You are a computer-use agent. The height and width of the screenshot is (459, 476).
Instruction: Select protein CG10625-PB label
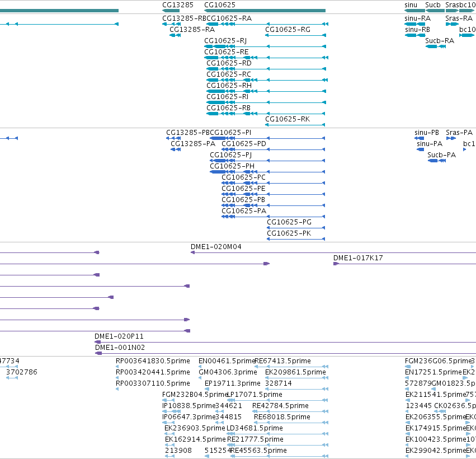click(x=243, y=200)
